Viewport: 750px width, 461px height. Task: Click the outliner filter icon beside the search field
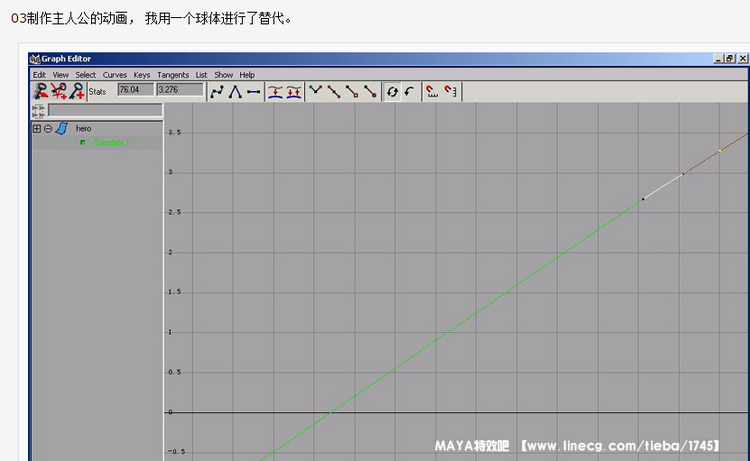click(38, 111)
